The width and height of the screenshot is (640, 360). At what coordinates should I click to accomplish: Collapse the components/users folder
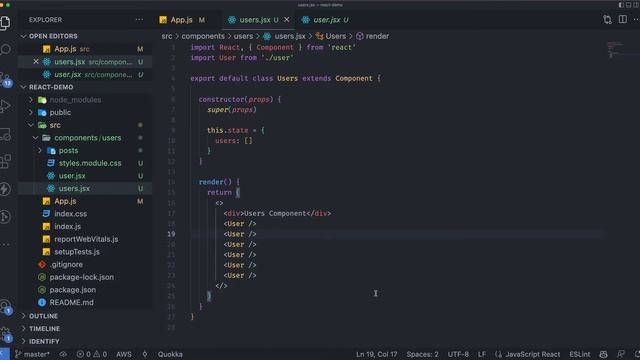87,138
